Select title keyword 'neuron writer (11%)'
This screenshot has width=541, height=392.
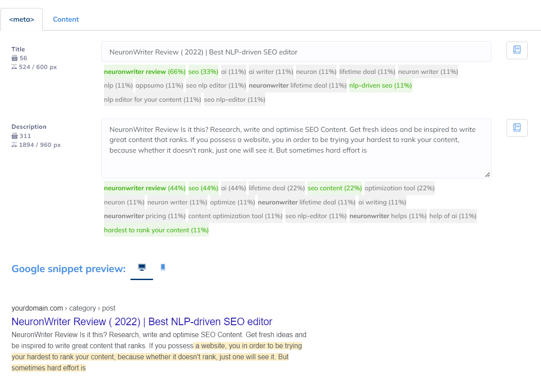428,72
